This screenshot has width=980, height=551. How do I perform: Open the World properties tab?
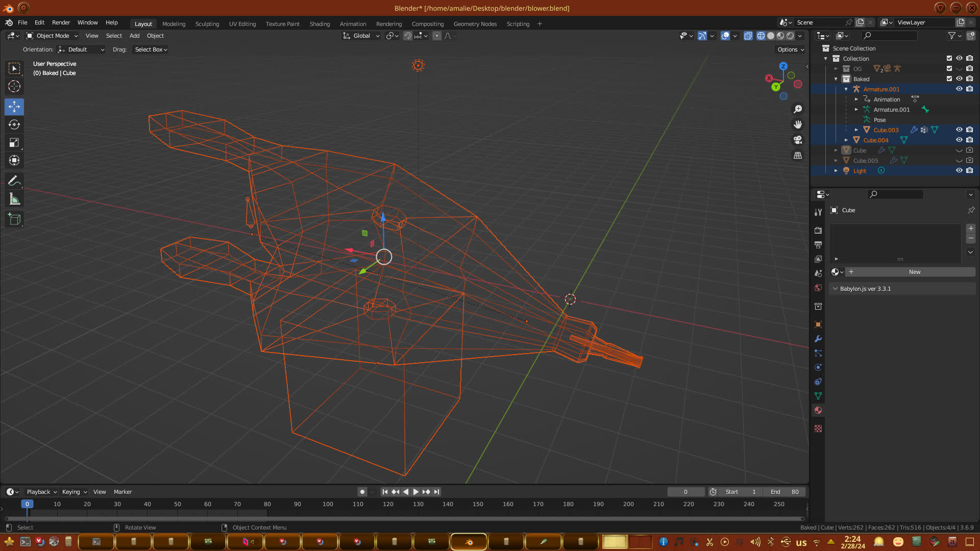(818, 288)
